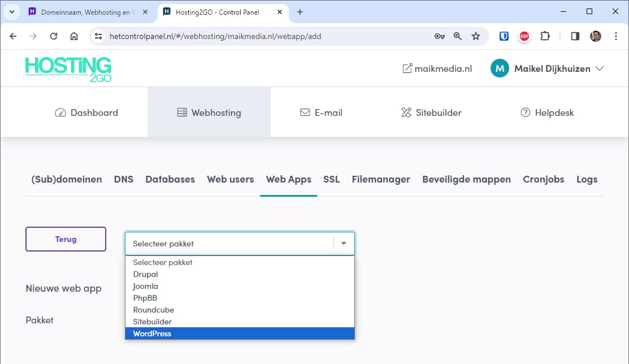Click the Hosting2GO logo
Screen dimensions: 629x364
click(68, 69)
